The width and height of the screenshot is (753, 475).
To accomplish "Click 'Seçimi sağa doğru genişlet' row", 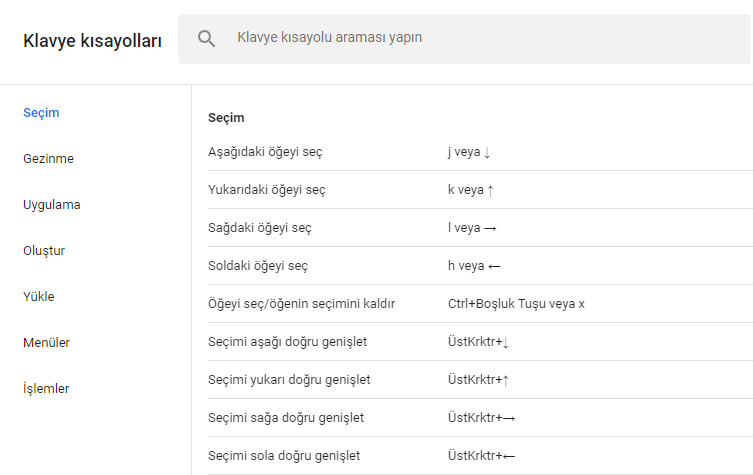I will coord(286,418).
